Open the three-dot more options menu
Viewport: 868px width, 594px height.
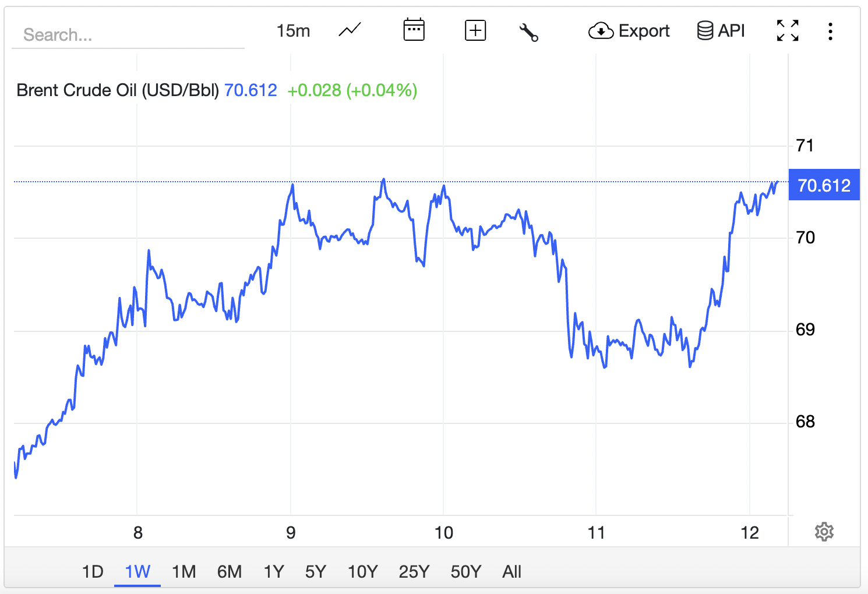[830, 31]
